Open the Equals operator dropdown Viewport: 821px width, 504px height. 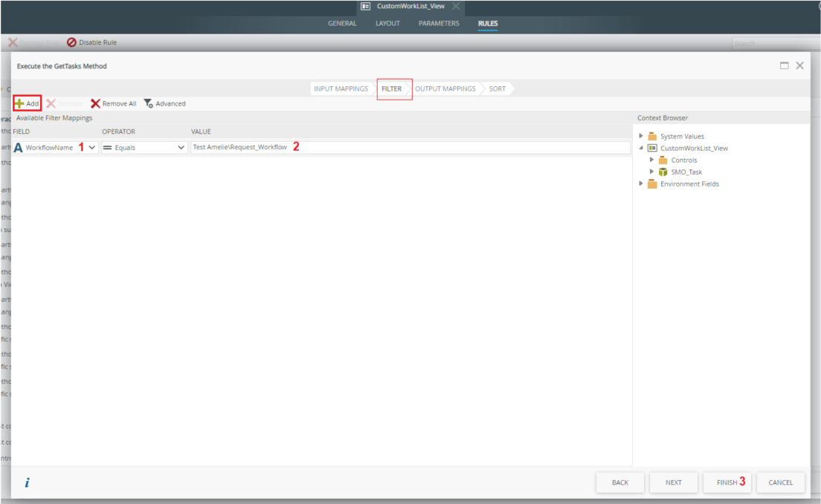181,147
